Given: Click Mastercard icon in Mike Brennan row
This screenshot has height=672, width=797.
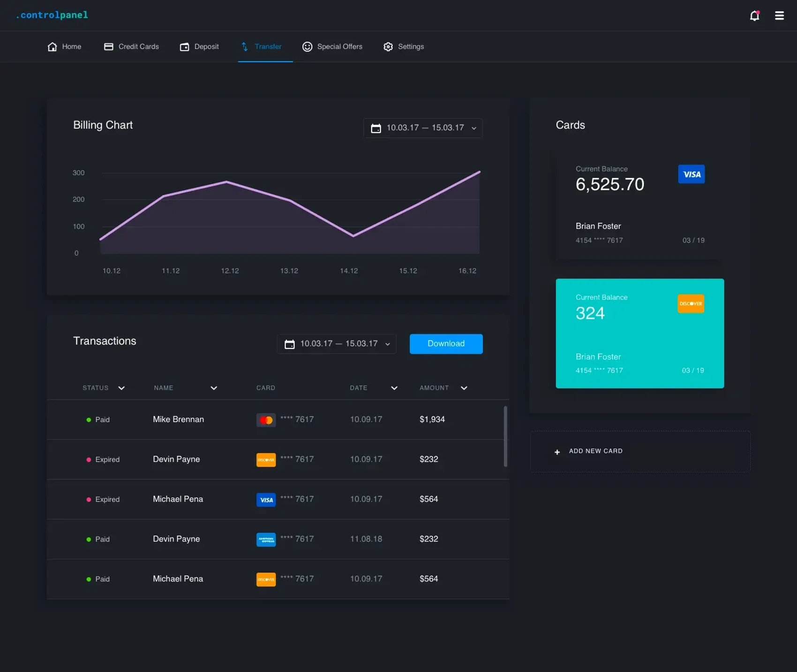Looking at the screenshot, I should [266, 420].
